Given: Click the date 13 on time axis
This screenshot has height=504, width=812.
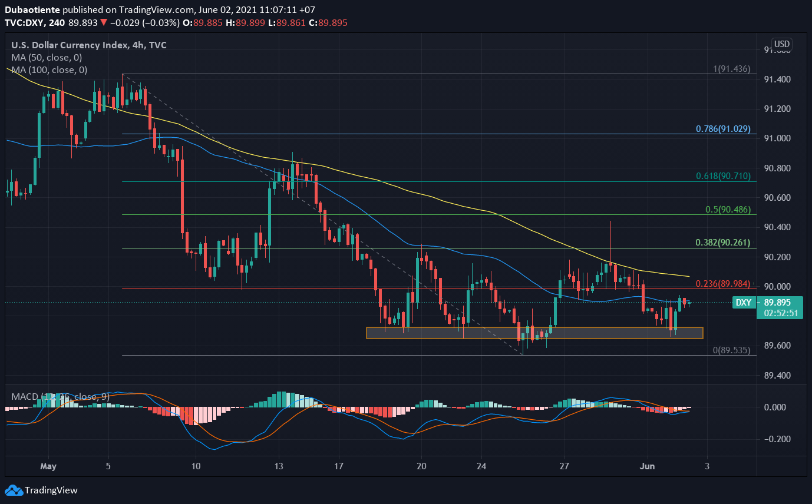Looking at the screenshot, I should click(279, 466).
